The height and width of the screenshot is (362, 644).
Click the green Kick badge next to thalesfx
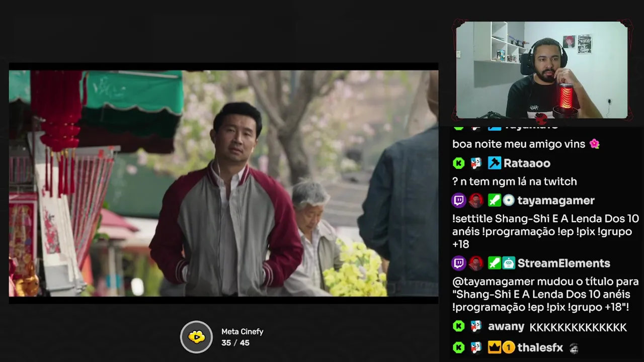(x=459, y=347)
